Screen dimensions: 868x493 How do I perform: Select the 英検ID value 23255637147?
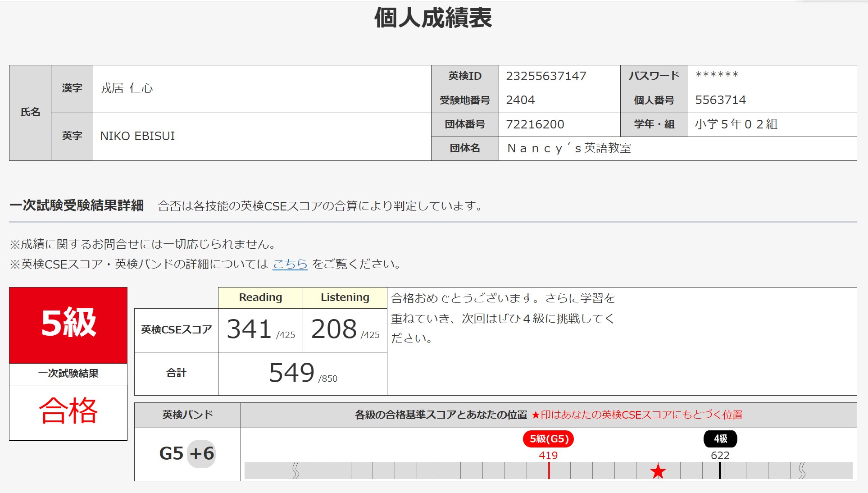point(546,76)
